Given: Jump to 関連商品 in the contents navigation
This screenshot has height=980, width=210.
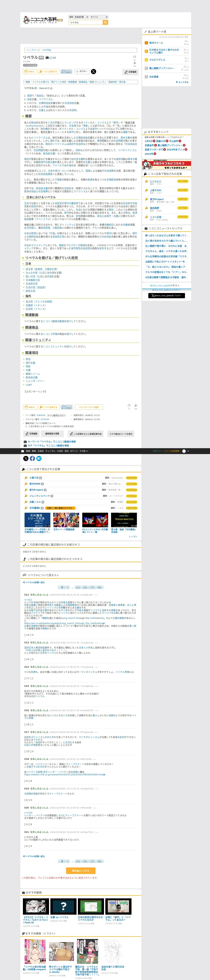Looking at the screenshot, I should tap(83, 82).
